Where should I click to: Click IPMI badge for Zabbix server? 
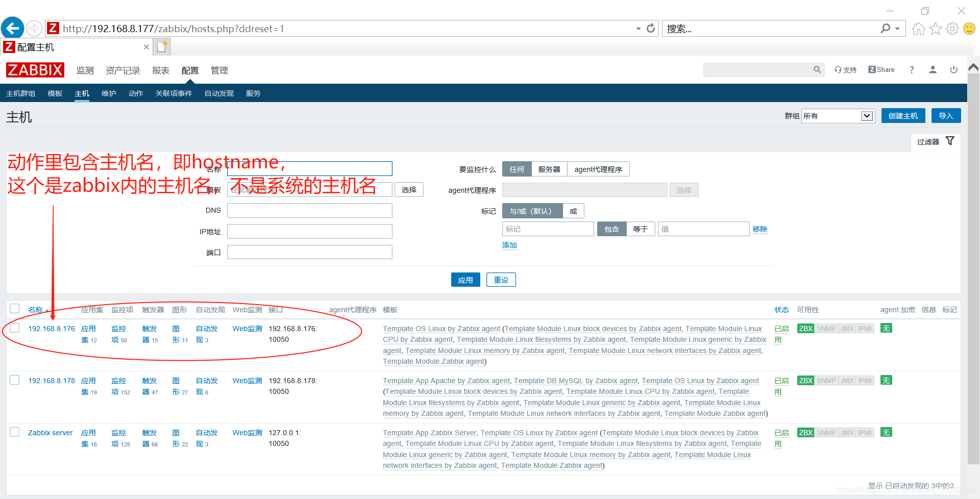(x=865, y=433)
